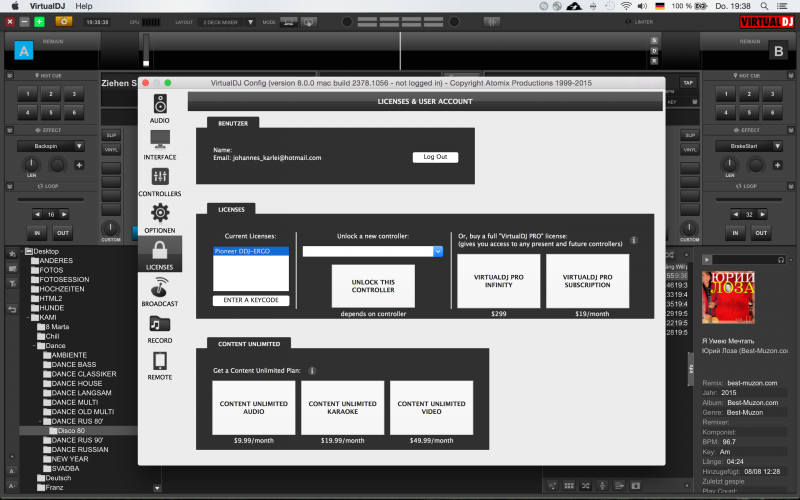Open the Audio settings section
This screenshot has width=800, height=500.
160,108
